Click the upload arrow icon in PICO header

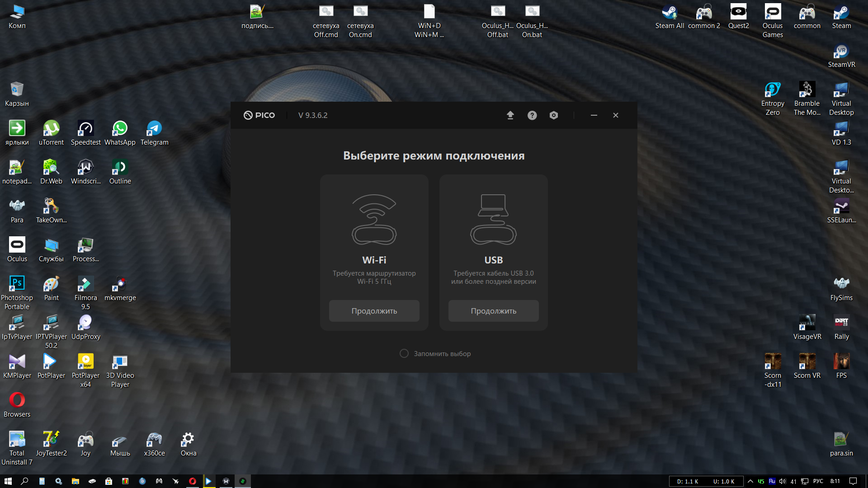510,115
